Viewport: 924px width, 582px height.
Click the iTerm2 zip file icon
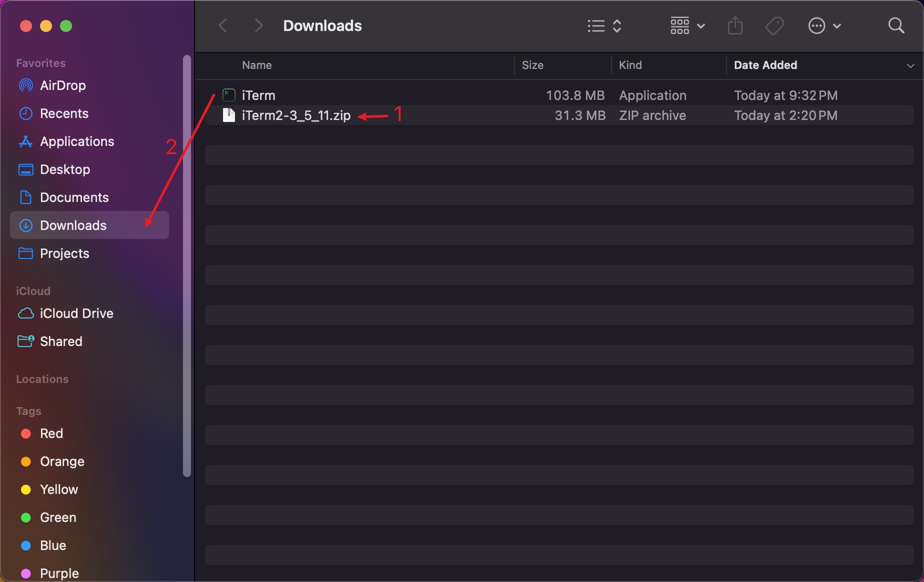(228, 115)
